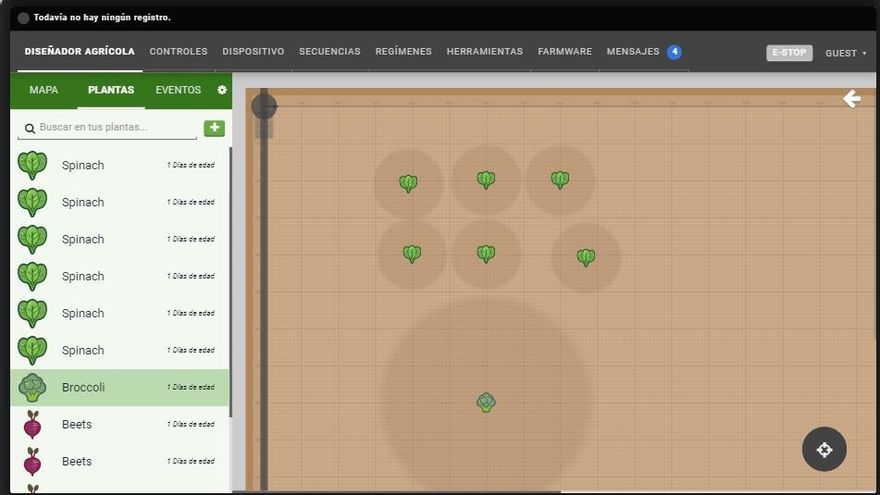
Task: Open the Controles menu
Action: click(178, 52)
